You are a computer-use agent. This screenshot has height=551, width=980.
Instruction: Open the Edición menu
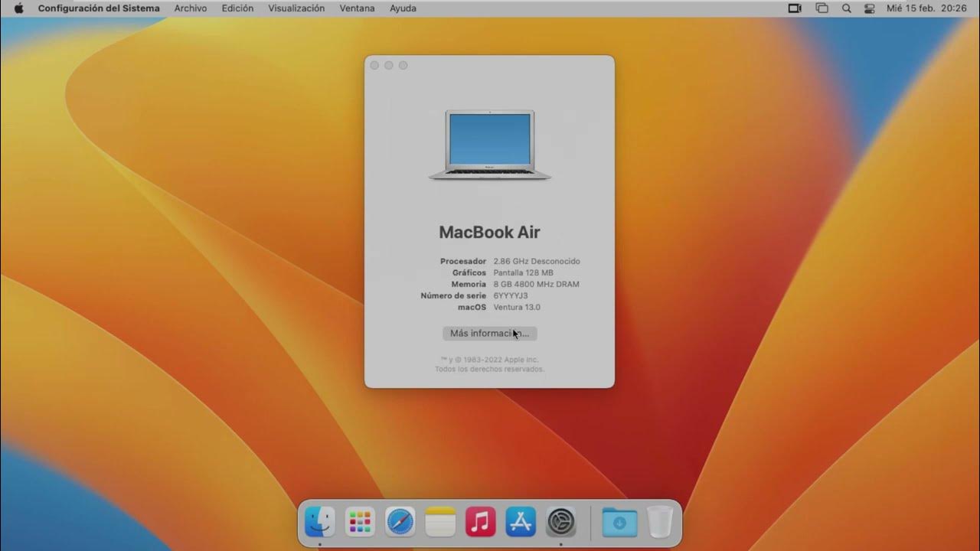(x=237, y=8)
